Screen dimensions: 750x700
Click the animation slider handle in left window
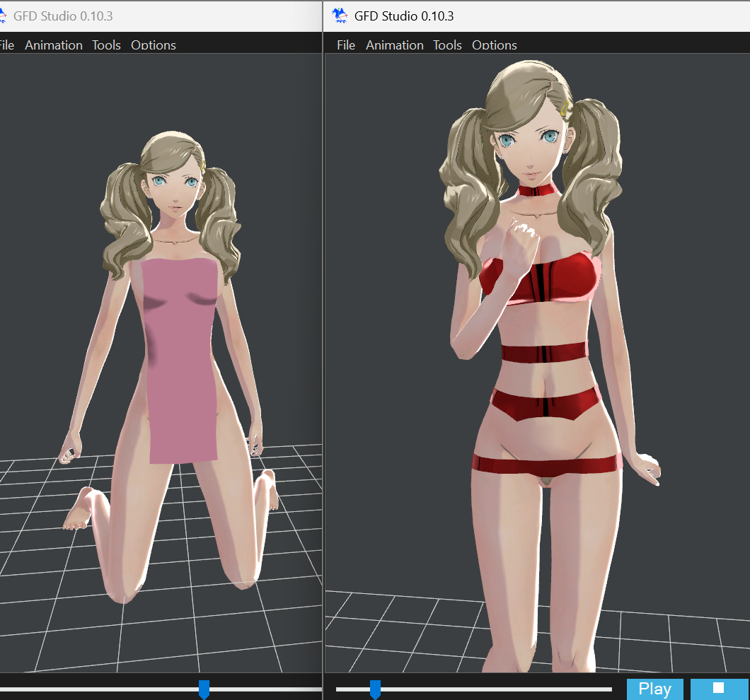coord(204,689)
